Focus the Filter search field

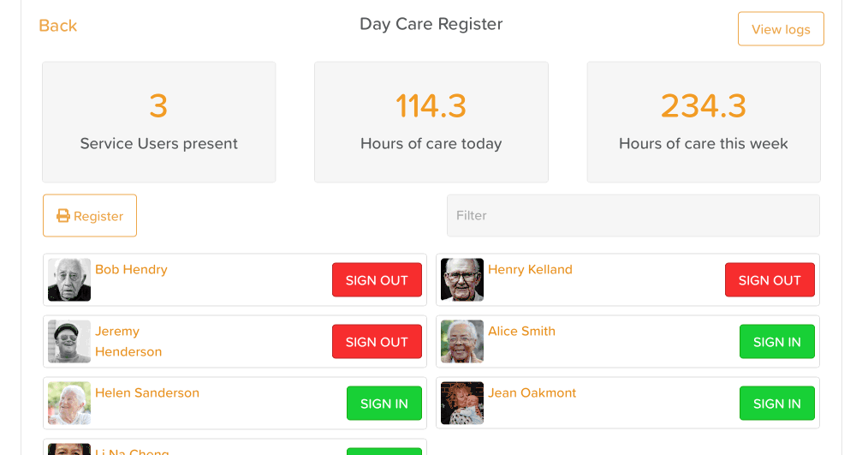(633, 216)
